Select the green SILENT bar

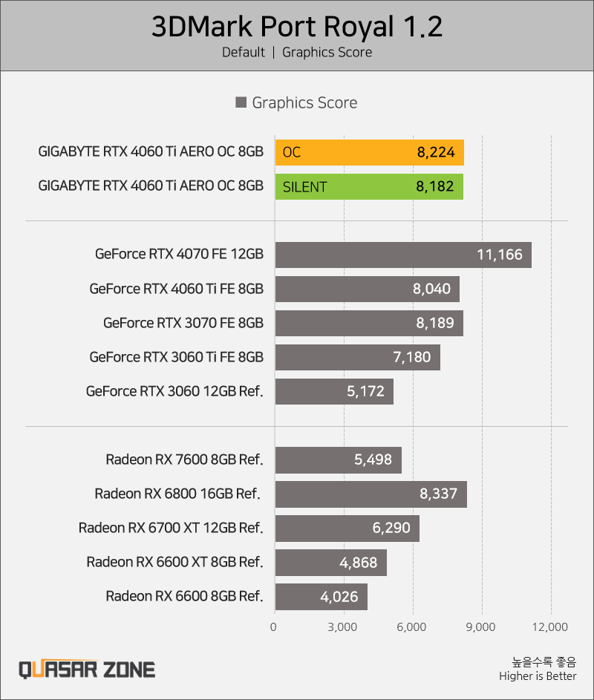pyautogui.click(x=369, y=186)
